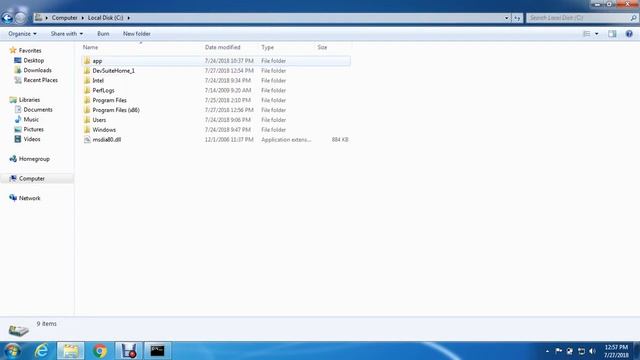This screenshot has height=360, width=640.
Task: Sort by the Size column header
Action: click(322, 47)
